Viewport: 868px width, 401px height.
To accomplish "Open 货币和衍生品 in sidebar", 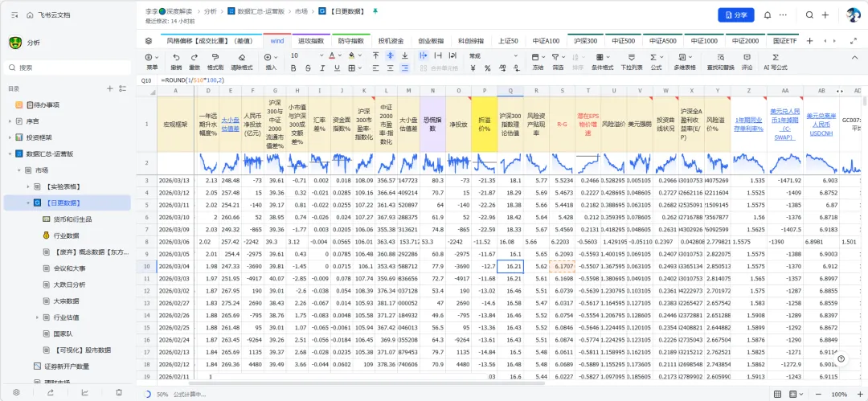I will pos(72,219).
